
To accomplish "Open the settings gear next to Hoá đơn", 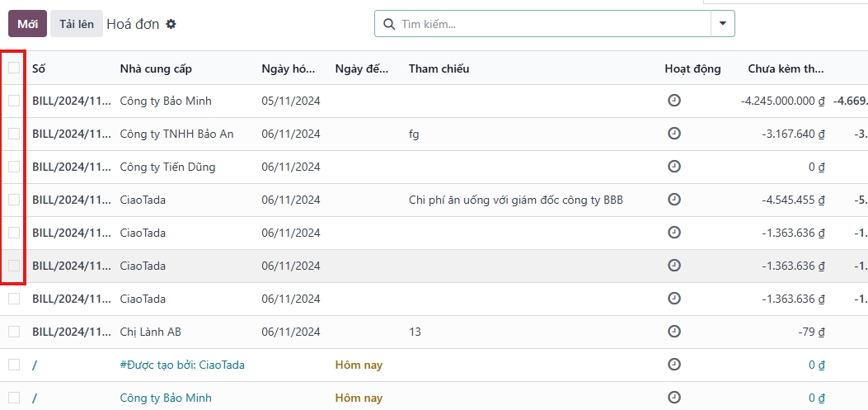I will [171, 24].
